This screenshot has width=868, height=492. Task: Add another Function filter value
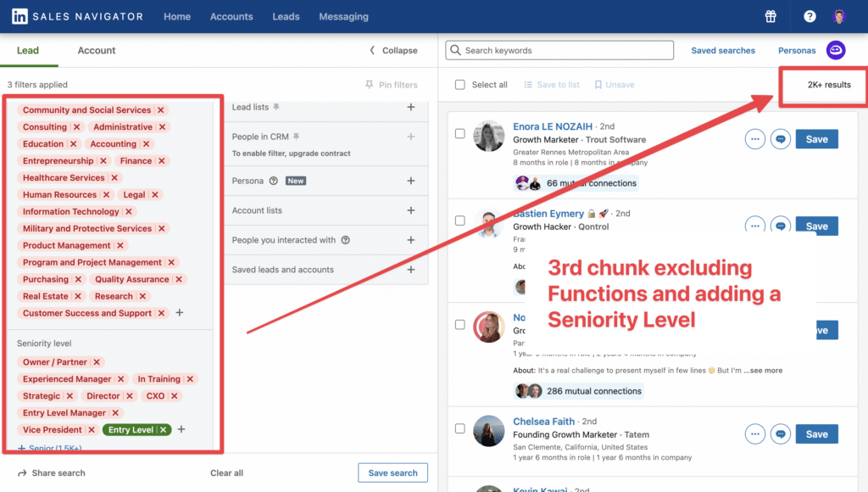click(180, 312)
